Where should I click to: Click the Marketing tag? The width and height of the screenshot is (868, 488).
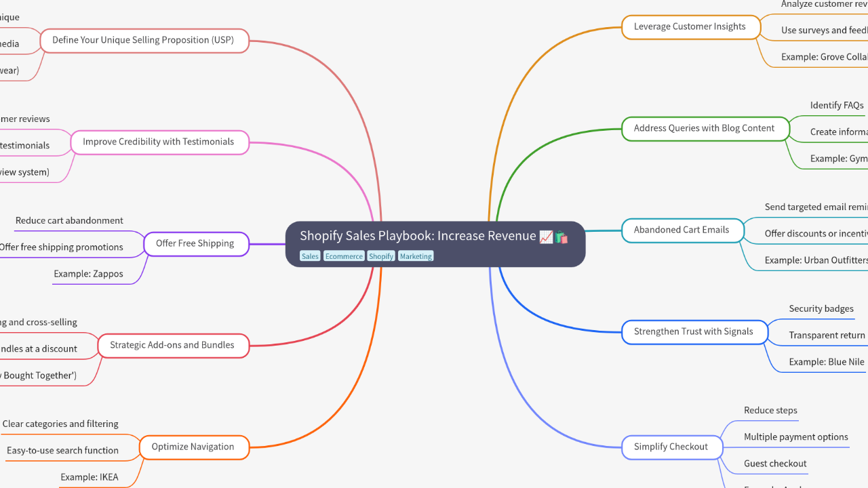click(416, 256)
